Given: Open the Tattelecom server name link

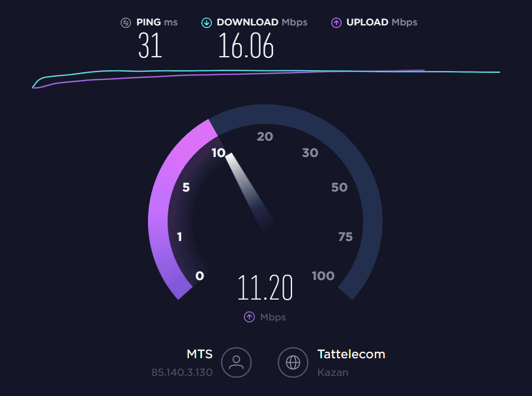Looking at the screenshot, I should (351, 354).
